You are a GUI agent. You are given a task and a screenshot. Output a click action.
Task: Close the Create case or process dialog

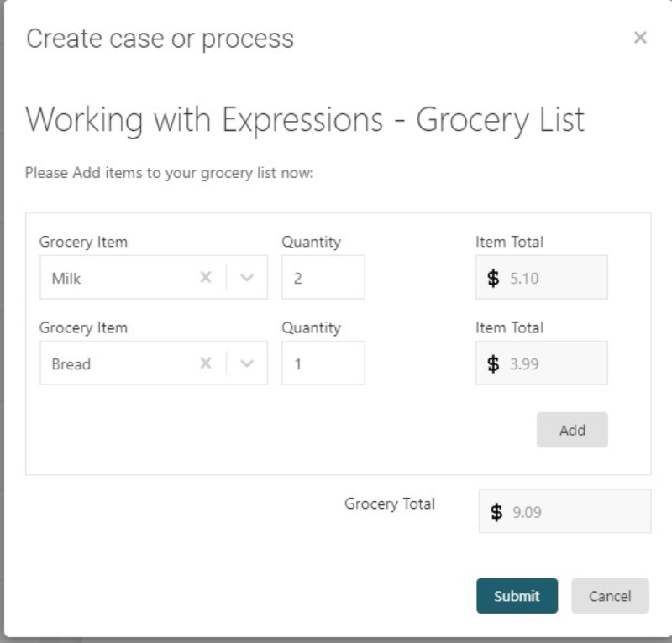(640, 38)
